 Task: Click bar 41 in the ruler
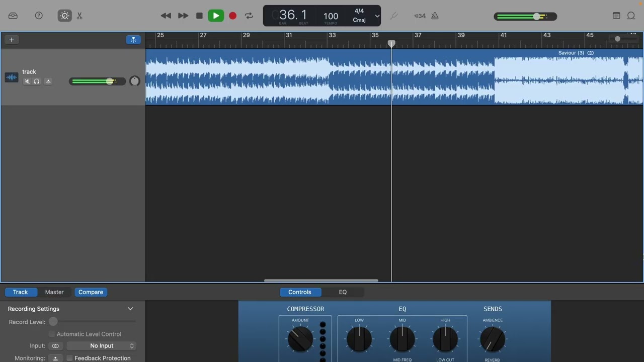tap(503, 35)
